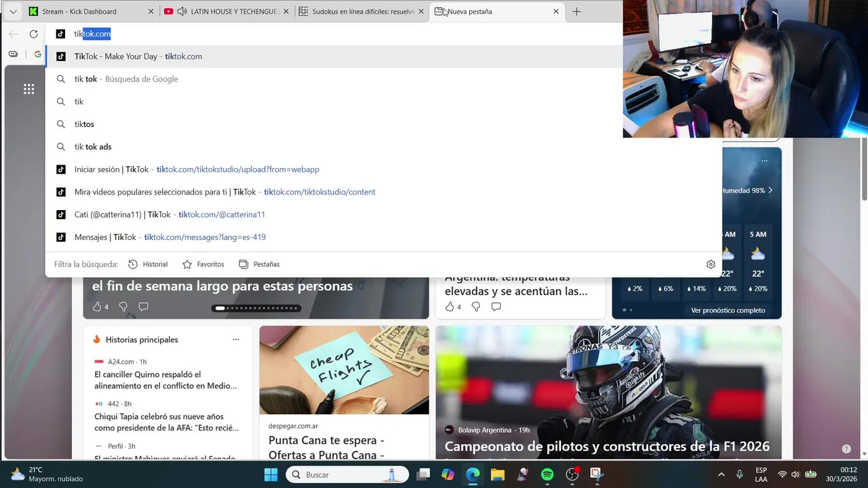
Task: Pick the tiktos search suggestion
Action: coord(383,124)
